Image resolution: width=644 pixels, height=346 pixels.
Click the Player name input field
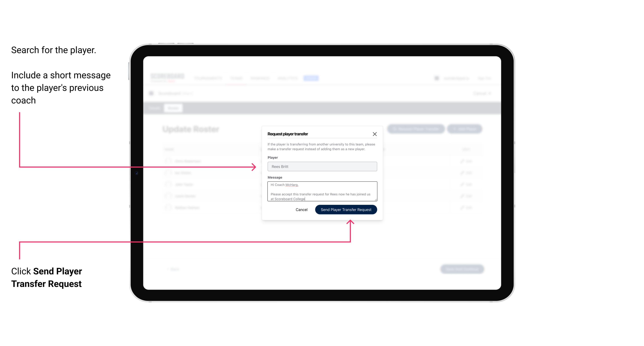[x=321, y=167]
